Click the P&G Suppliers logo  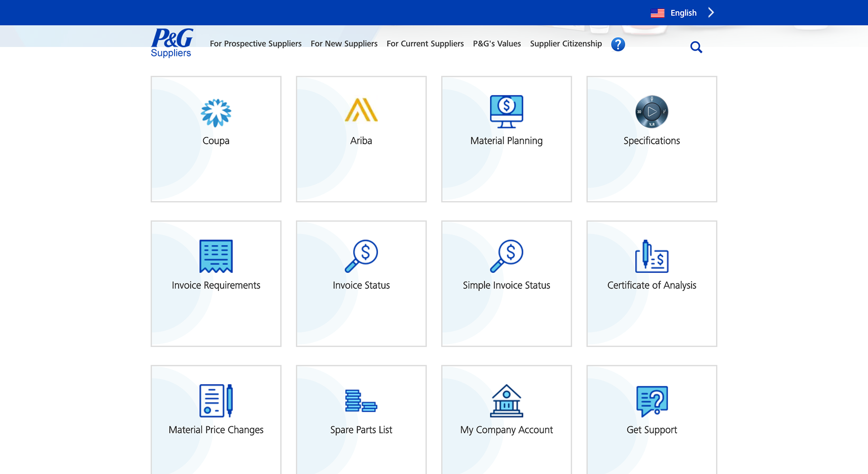coord(172,43)
